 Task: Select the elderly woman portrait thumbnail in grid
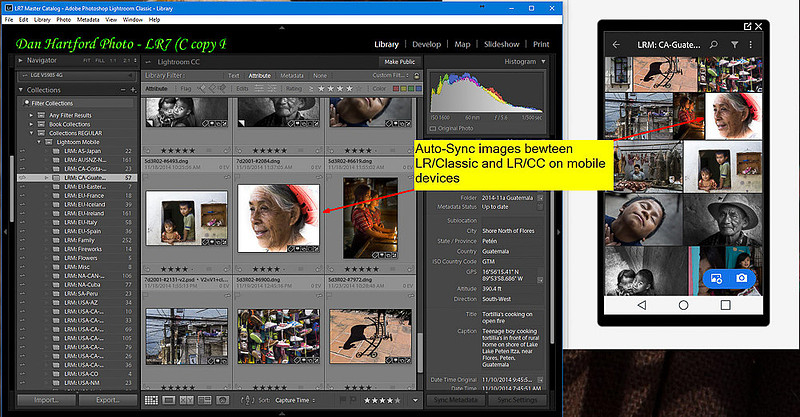click(x=279, y=218)
